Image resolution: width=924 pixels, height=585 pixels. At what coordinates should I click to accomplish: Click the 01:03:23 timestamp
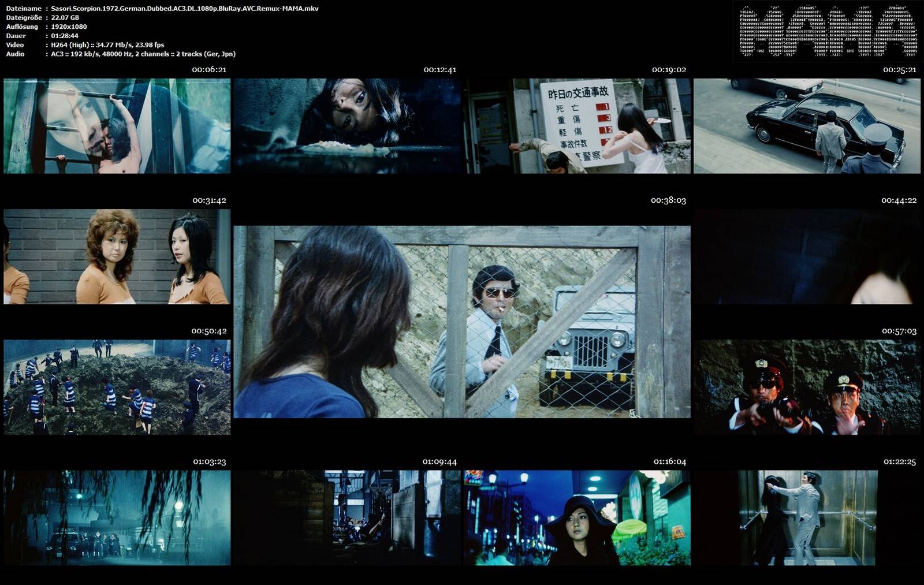coord(210,461)
